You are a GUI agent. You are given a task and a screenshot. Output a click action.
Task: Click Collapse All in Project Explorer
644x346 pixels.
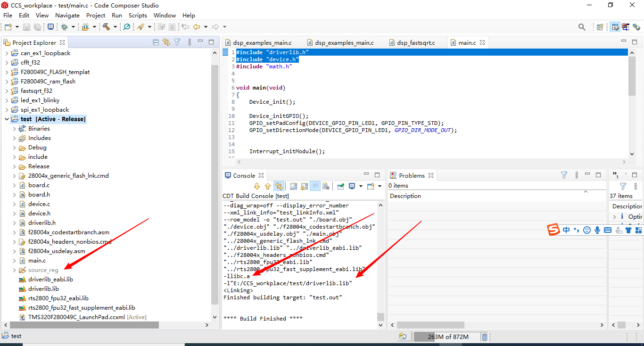(x=156, y=42)
